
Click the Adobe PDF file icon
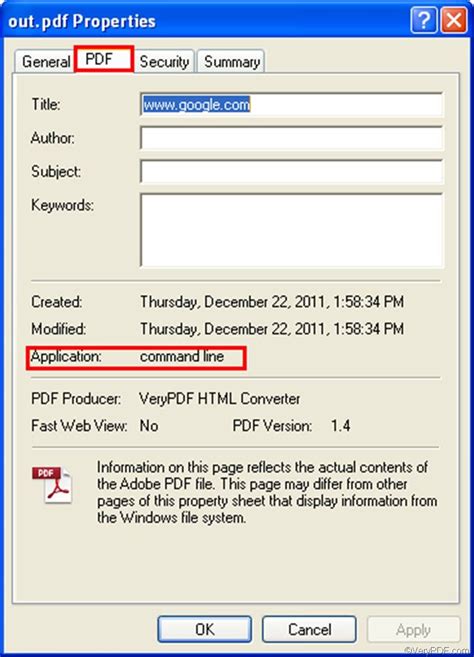coord(52,485)
